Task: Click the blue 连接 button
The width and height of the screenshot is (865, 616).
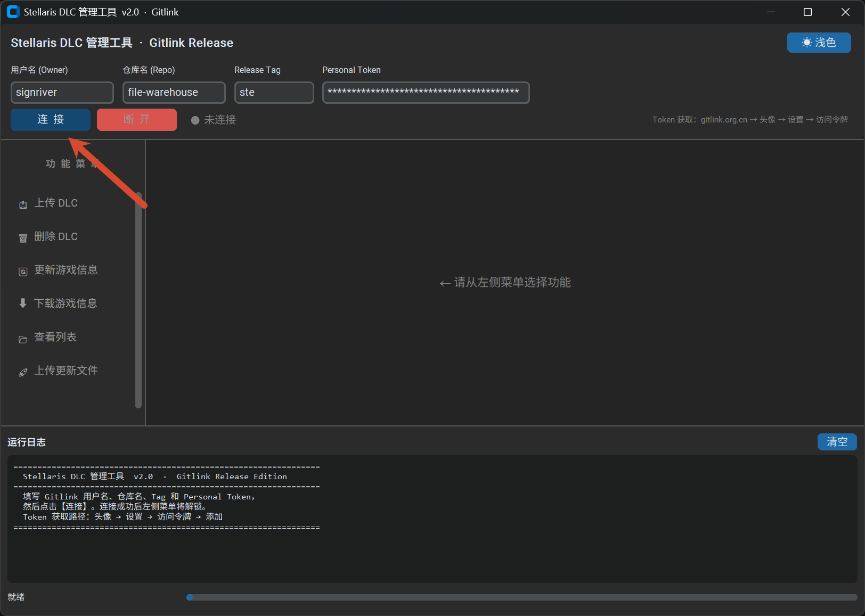Action: 51,120
